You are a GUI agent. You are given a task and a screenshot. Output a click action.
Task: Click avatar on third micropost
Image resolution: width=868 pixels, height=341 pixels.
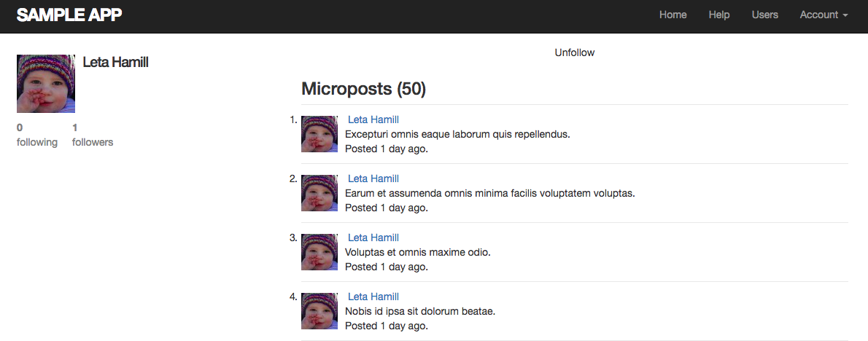click(x=319, y=252)
